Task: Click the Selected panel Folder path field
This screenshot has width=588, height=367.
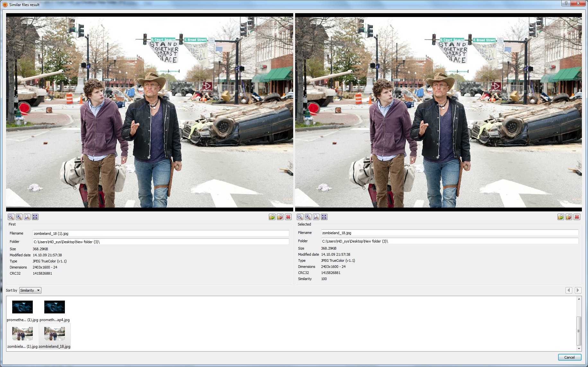Action: [x=450, y=241]
